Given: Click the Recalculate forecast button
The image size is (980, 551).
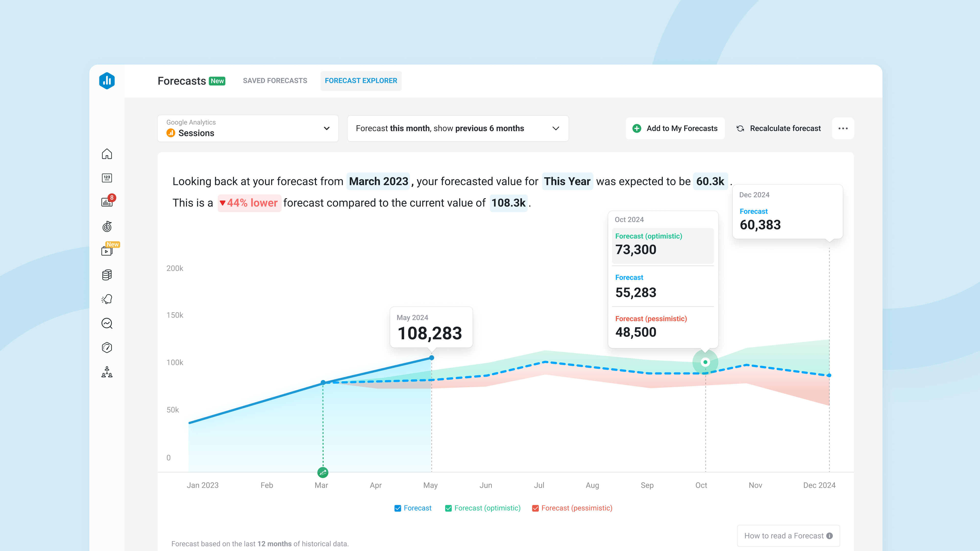Looking at the screenshot, I should (778, 128).
